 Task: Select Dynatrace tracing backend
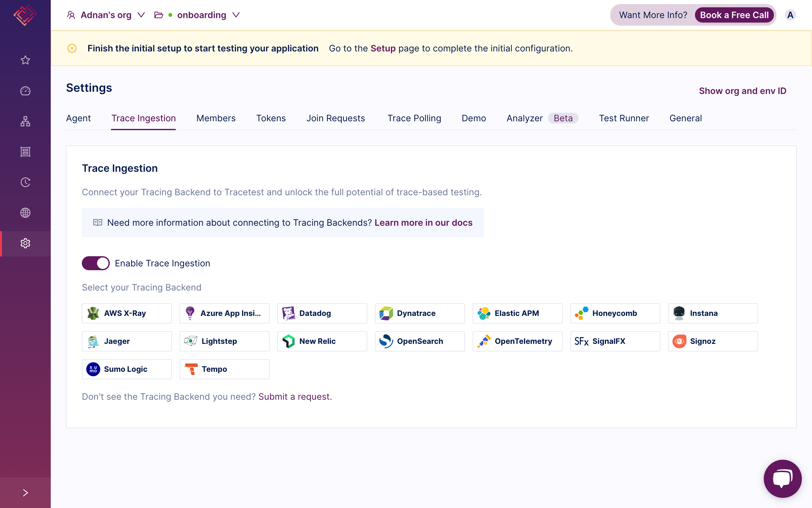click(x=420, y=313)
